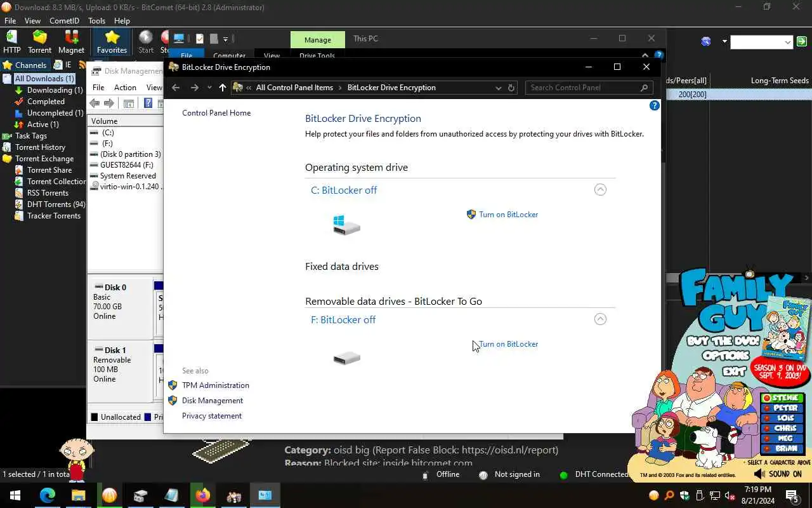Viewport: 812px width, 508px height.
Task: Toggle console tree icon in Disk Management toolbar
Action: (x=129, y=104)
